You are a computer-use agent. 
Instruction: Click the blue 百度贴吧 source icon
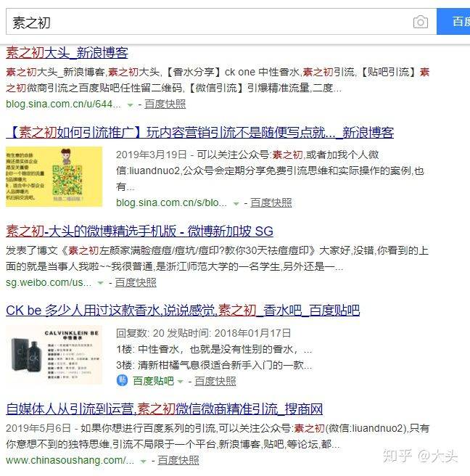click(x=122, y=380)
